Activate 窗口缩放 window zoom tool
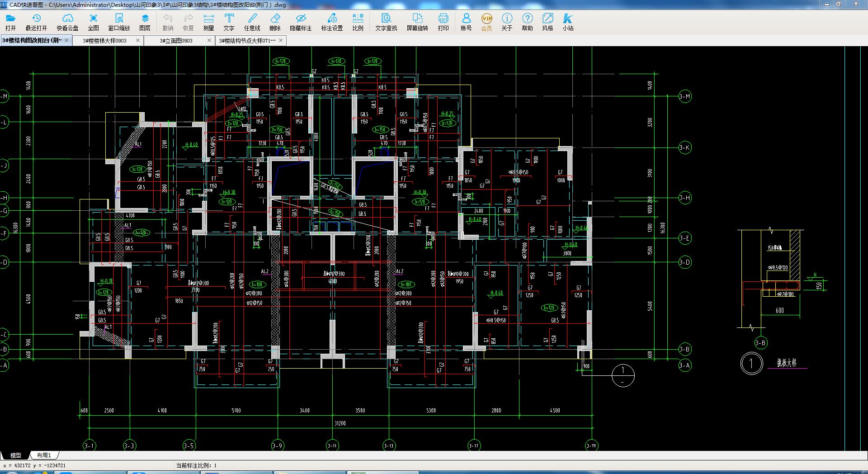 pos(119,22)
